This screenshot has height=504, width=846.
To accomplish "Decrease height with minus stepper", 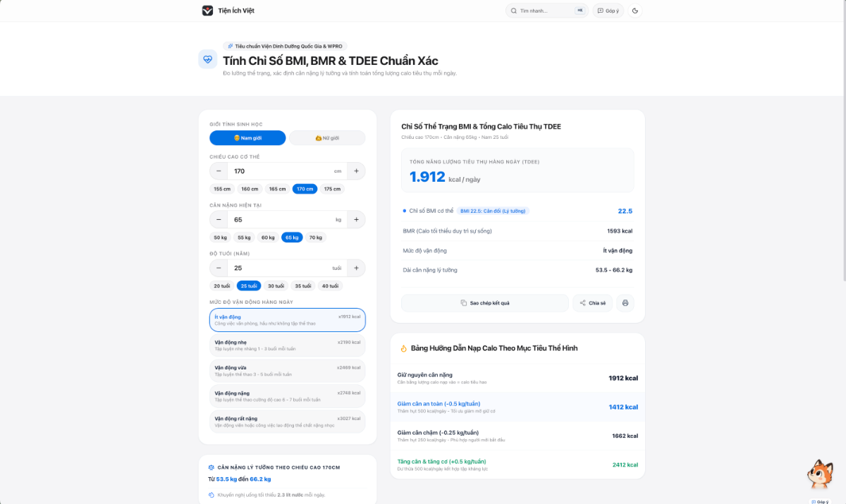I will pyautogui.click(x=219, y=171).
